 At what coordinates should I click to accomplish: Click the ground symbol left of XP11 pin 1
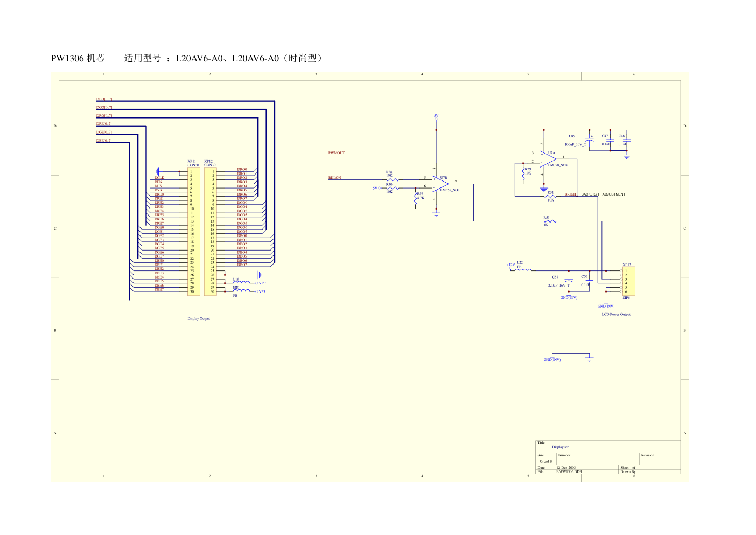[x=157, y=171]
